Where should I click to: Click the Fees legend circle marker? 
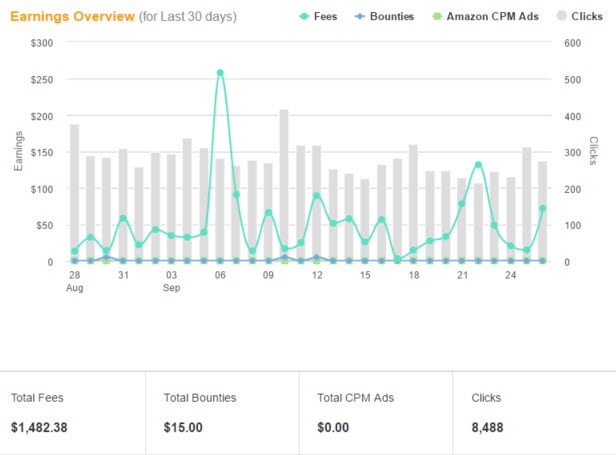(306, 17)
